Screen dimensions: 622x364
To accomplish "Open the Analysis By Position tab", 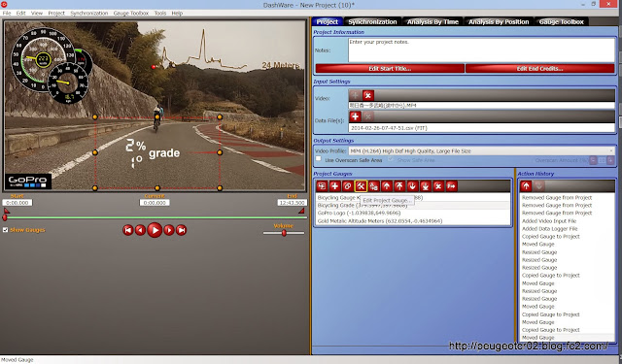I will (x=499, y=21).
